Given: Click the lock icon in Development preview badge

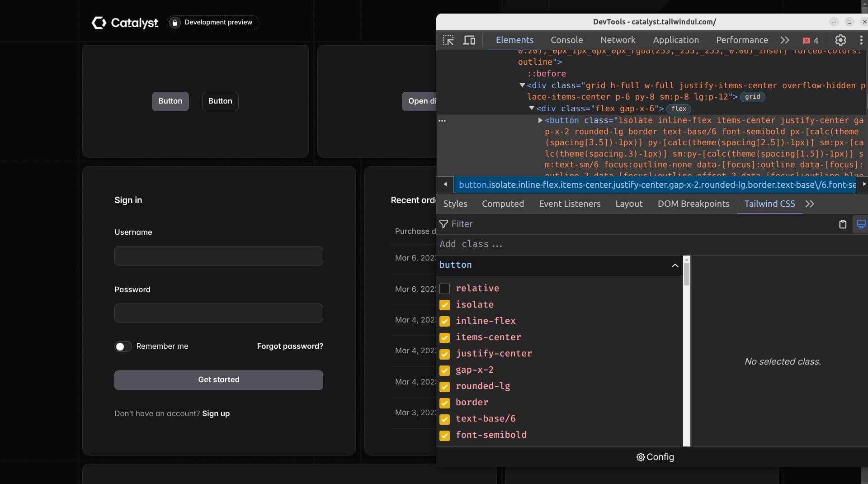Looking at the screenshot, I should pos(175,23).
